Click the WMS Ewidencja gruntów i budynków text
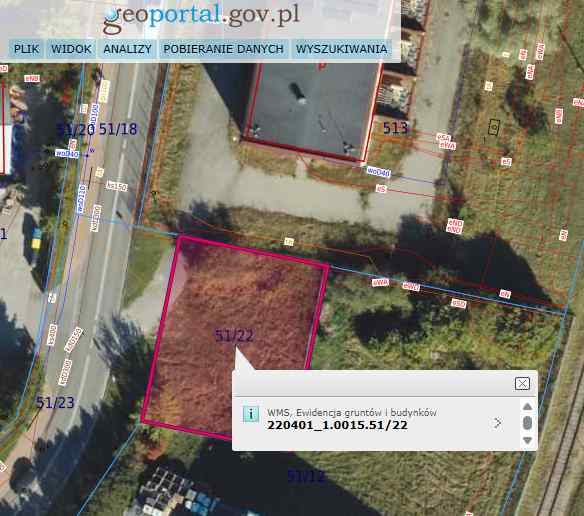Viewport: 584px width, 516px height. point(352,412)
